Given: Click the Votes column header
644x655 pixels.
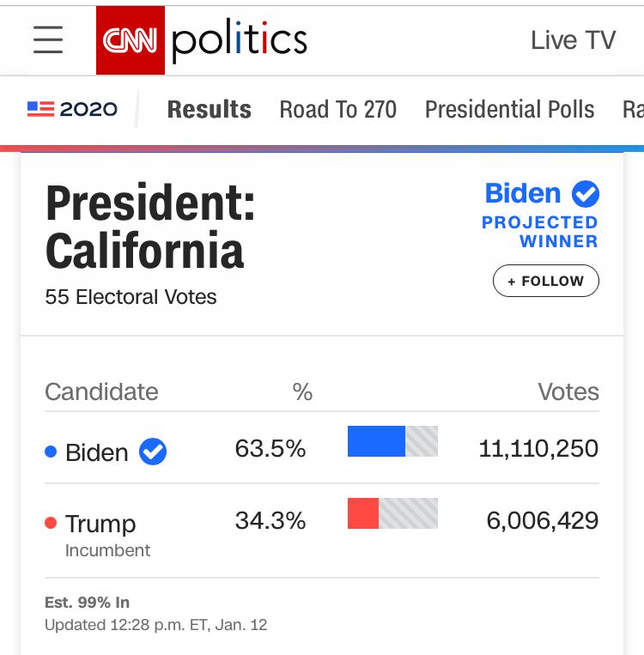Looking at the screenshot, I should 568,392.
